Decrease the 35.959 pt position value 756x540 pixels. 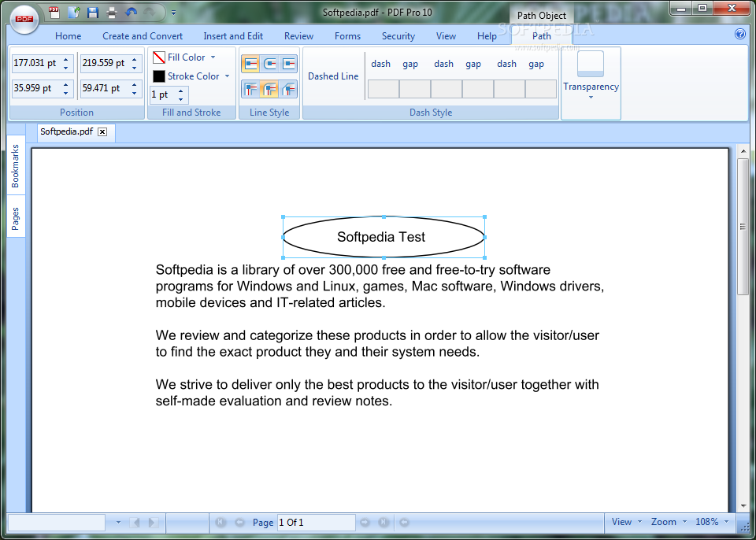click(65, 93)
